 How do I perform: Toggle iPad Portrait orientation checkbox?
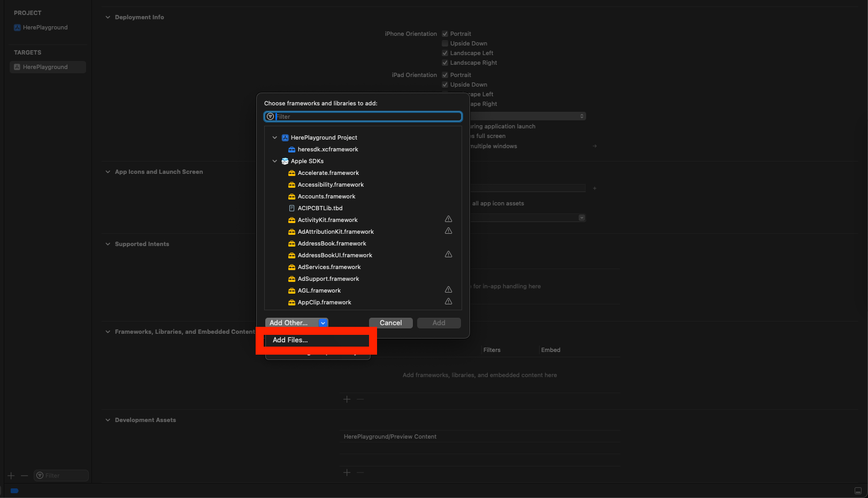pos(444,75)
